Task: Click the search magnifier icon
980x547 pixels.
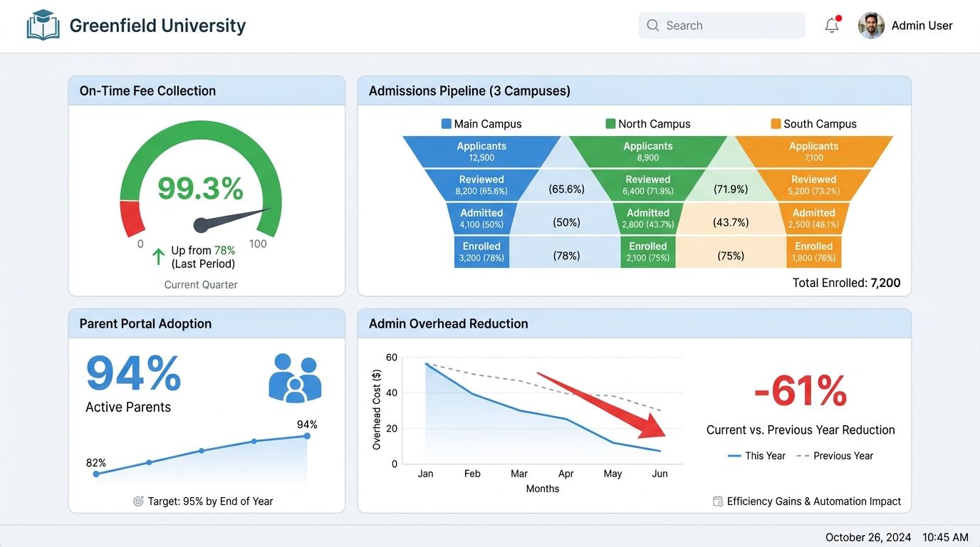Action: (x=652, y=26)
